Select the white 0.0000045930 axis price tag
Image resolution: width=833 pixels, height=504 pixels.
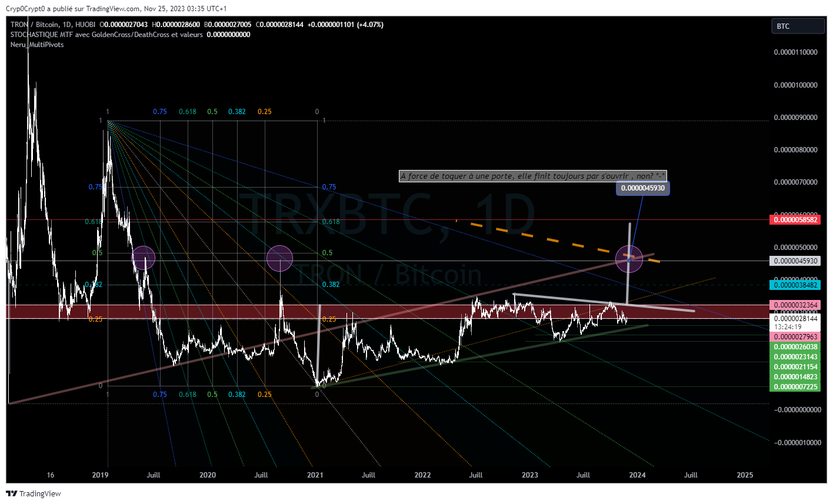pos(795,261)
